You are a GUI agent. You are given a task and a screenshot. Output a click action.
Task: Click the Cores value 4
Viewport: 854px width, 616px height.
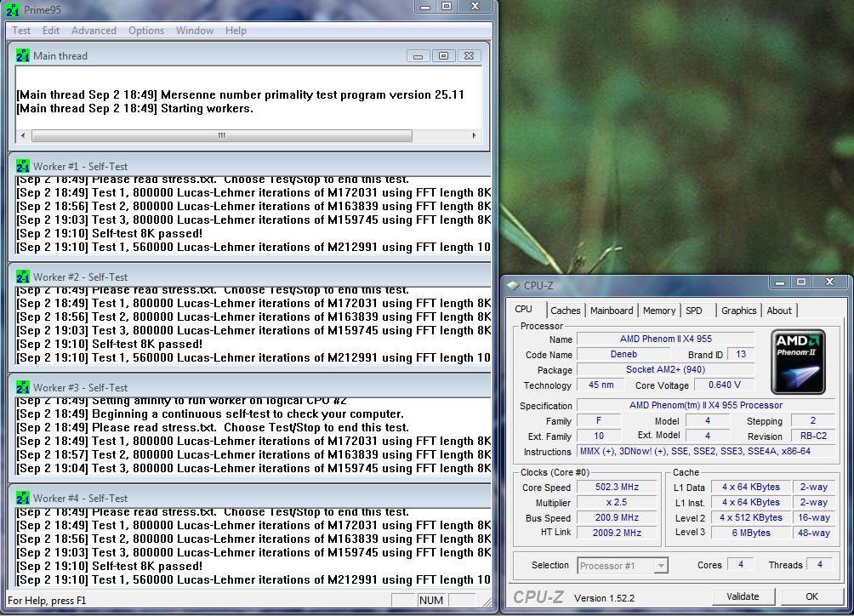[741, 565]
